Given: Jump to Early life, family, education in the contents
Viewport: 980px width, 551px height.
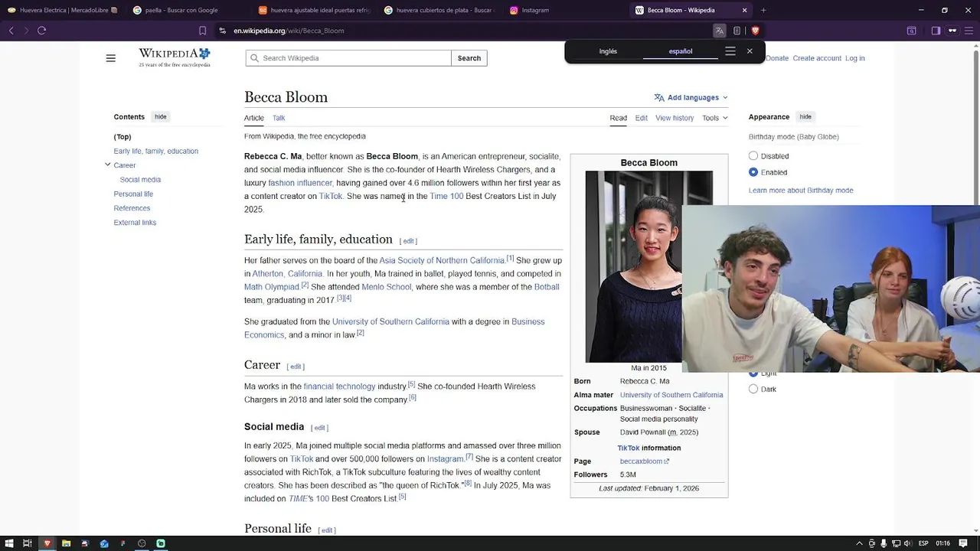Looking at the screenshot, I should point(156,152).
